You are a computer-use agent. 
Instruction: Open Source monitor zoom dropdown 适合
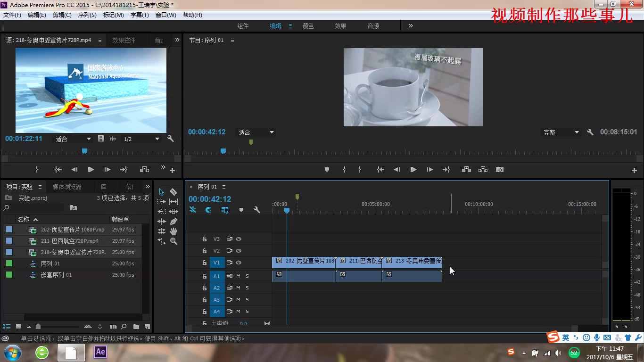click(x=73, y=139)
